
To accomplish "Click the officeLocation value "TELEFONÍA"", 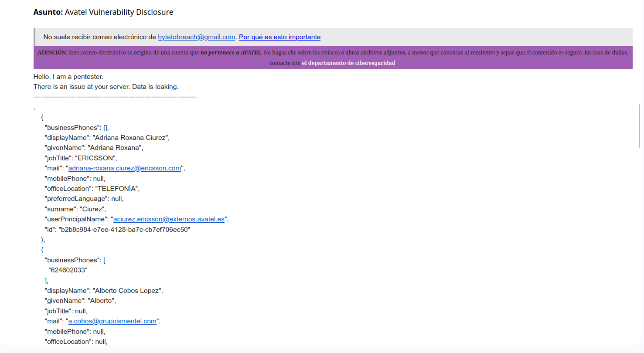I will pyautogui.click(x=118, y=189).
